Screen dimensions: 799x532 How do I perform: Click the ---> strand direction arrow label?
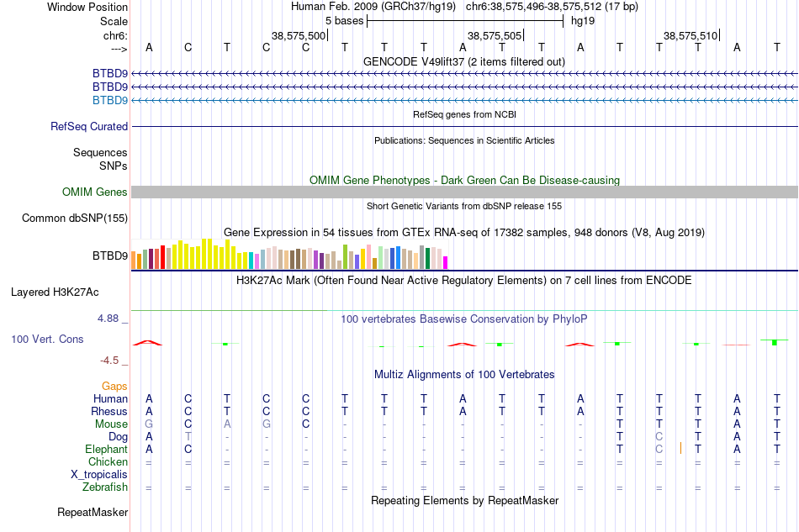pos(119,49)
